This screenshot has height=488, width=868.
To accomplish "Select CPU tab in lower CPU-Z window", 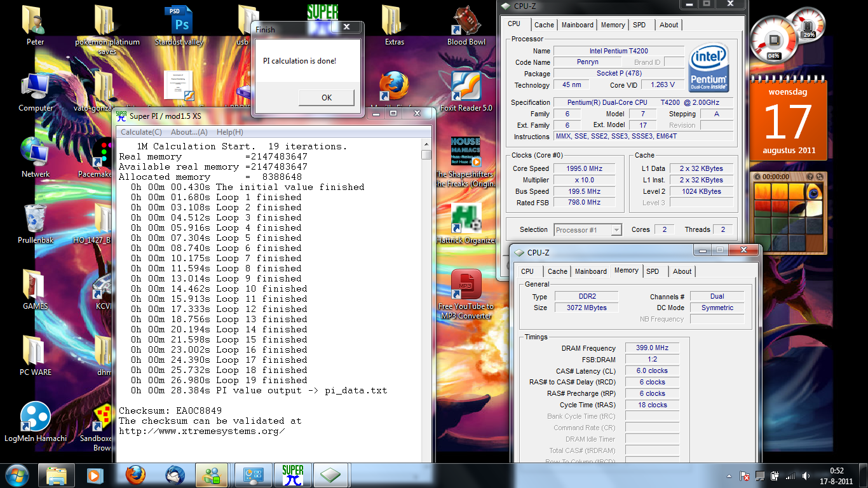I will pyautogui.click(x=527, y=271).
